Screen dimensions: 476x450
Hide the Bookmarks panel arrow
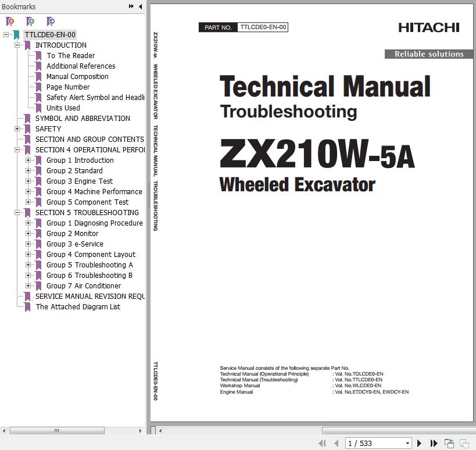[x=141, y=6]
